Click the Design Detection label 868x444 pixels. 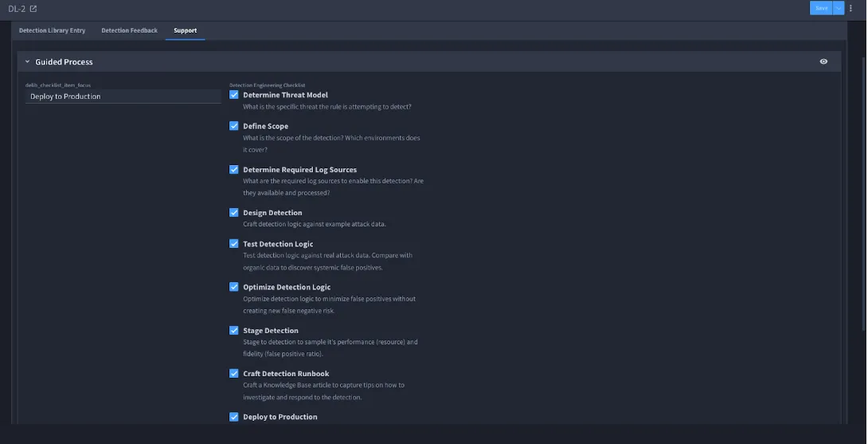coord(272,212)
